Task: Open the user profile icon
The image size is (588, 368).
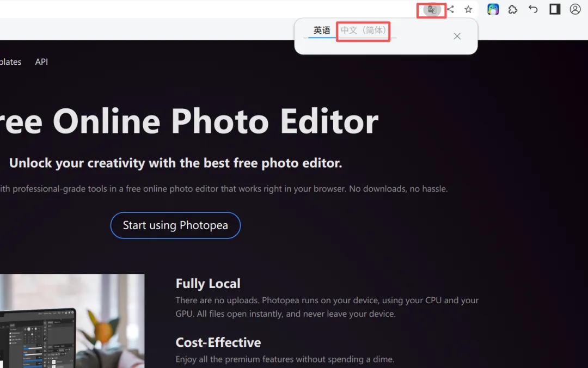Action: [x=575, y=9]
